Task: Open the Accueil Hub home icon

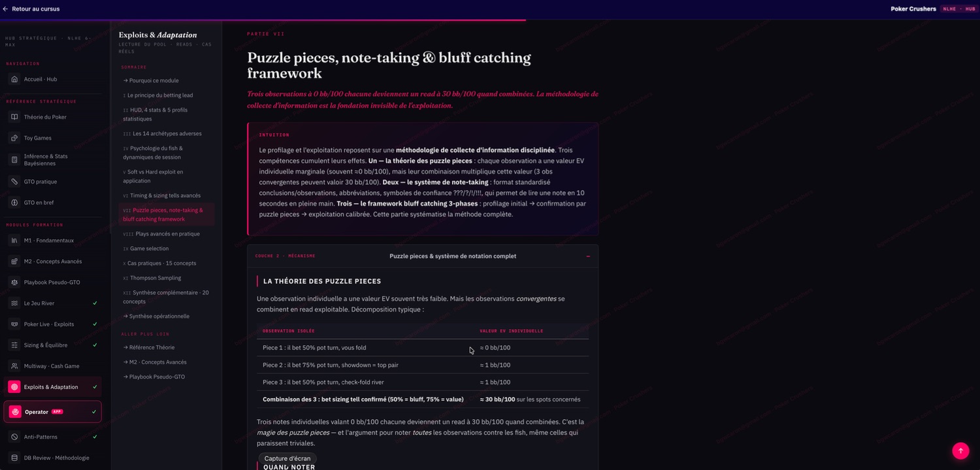Action: pos(14,79)
